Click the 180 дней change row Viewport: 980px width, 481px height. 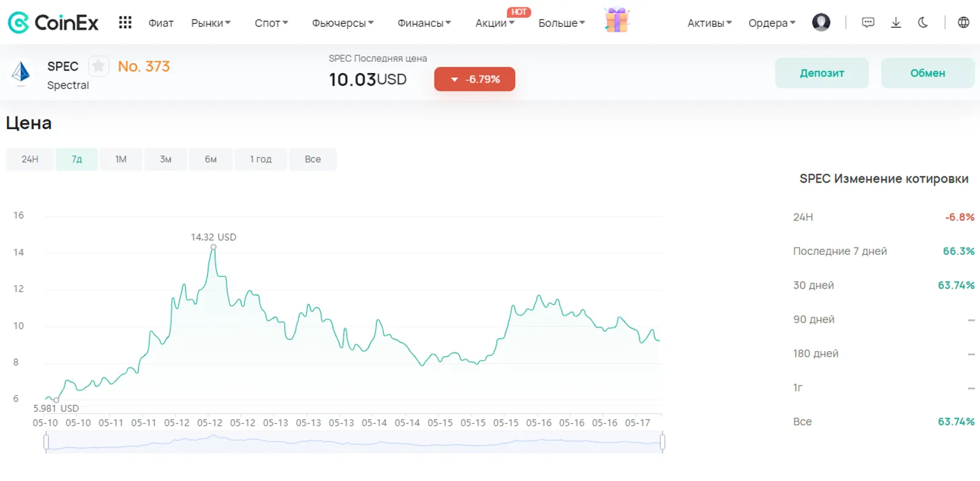point(883,354)
